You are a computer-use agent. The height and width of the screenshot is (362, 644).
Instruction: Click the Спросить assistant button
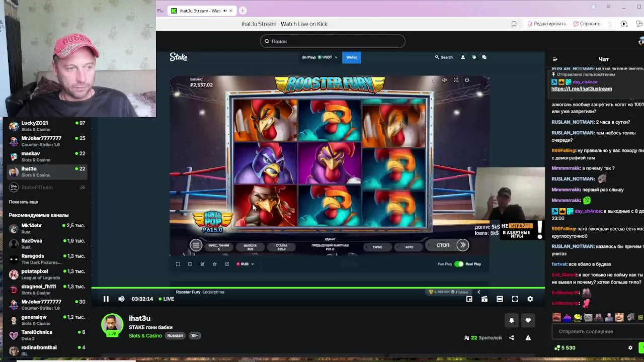pos(586,24)
